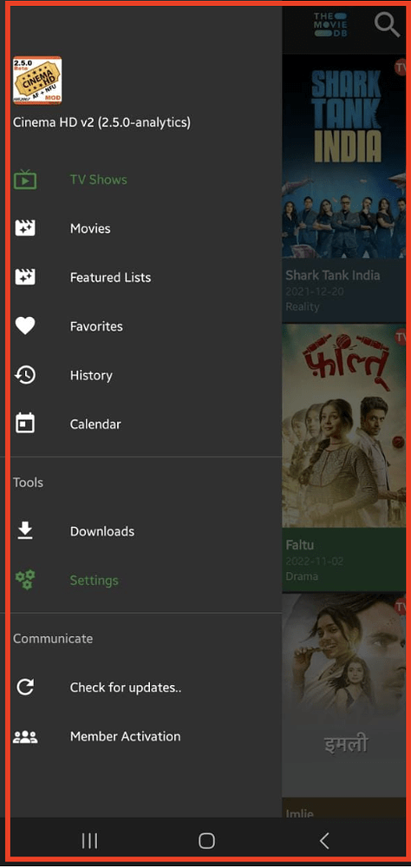This screenshot has width=411, height=868.
Task: Tap the Android recent apps button
Action: (x=89, y=841)
